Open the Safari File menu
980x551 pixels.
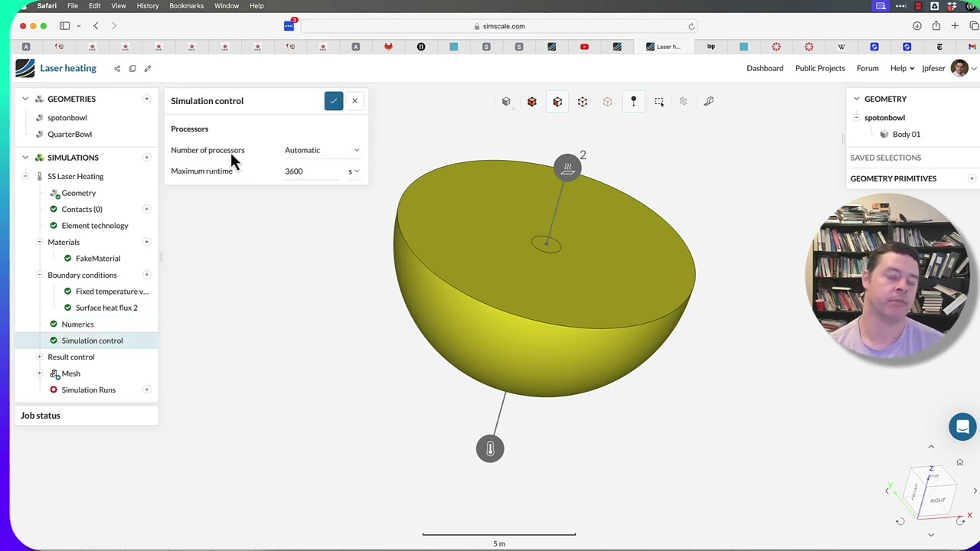click(73, 6)
